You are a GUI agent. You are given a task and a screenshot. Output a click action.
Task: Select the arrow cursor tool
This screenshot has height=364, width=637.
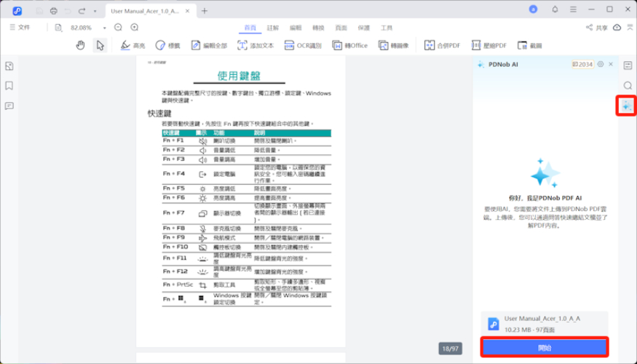[x=100, y=45]
